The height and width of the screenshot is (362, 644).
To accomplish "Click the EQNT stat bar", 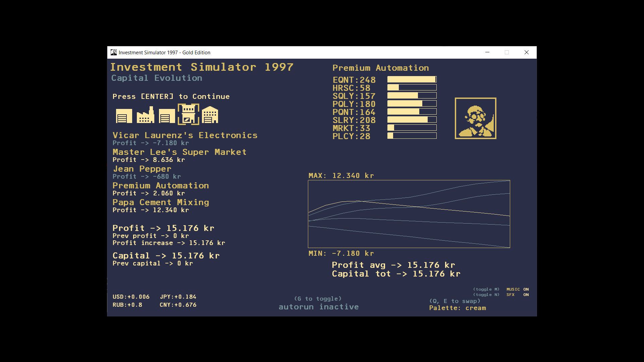I will pos(412,79).
